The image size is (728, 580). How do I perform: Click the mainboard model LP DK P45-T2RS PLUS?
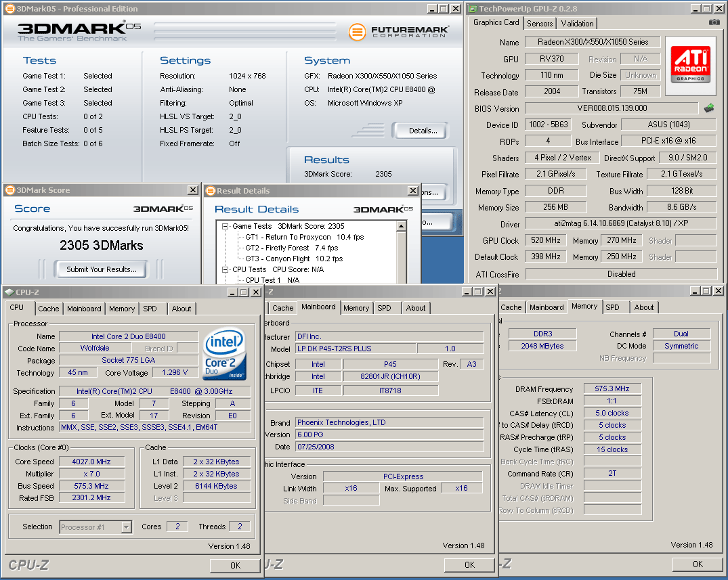(x=356, y=349)
